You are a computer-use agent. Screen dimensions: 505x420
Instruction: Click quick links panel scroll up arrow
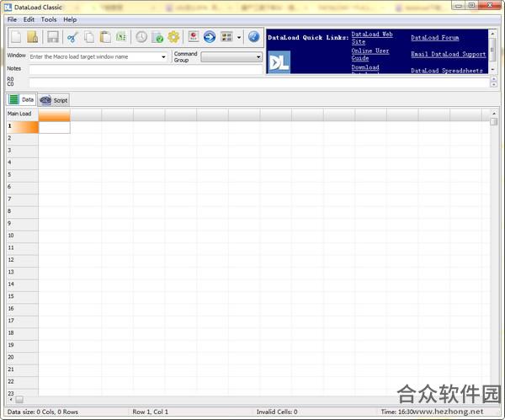(492, 33)
